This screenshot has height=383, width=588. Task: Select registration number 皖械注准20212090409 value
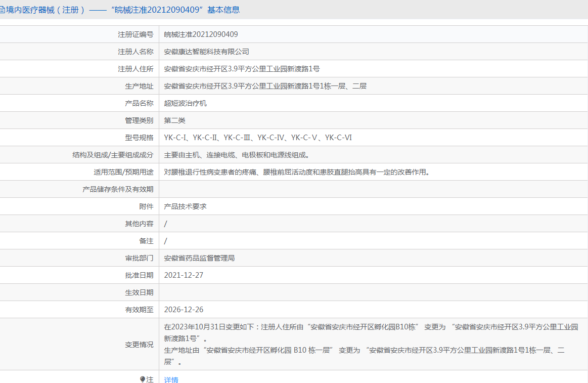click(x=201, y=34)
